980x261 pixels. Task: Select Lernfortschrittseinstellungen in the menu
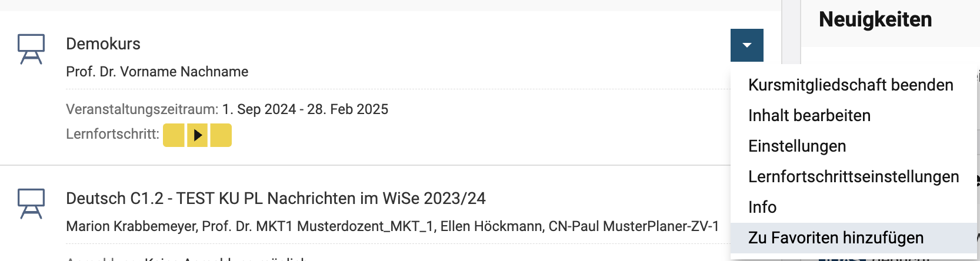pos(853,177)
